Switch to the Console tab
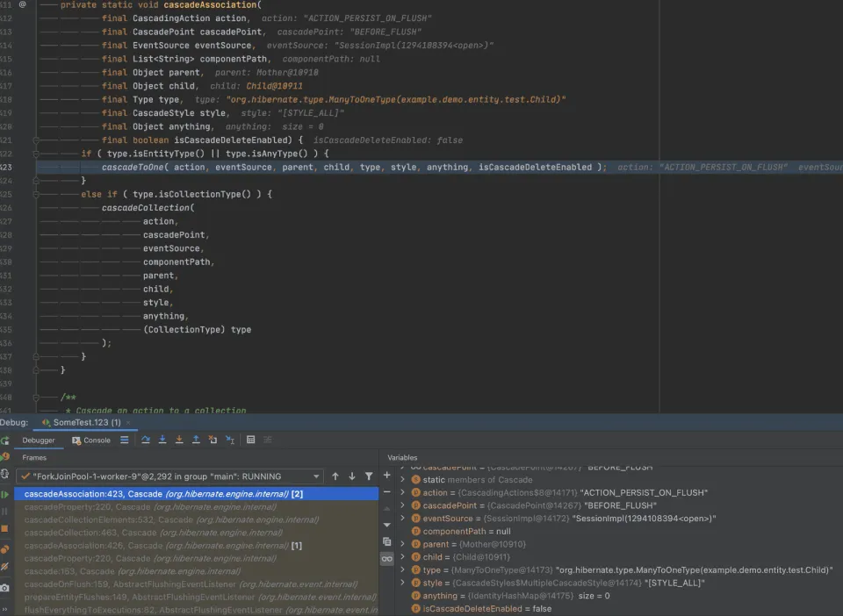843x616 pixels. coord(91,441)
